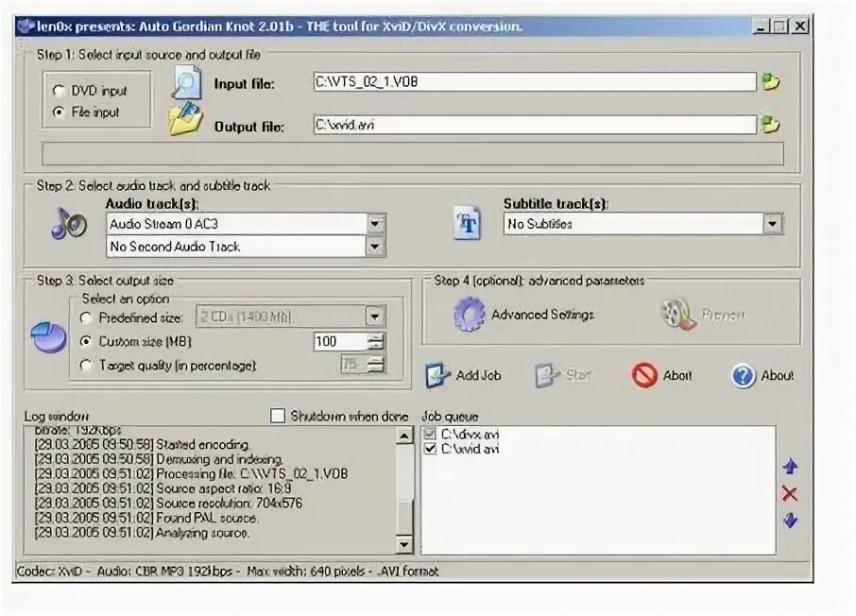Click log window scroll up arrow
The width and height of the screenshot is (856, 616).
tap(404, 436)
